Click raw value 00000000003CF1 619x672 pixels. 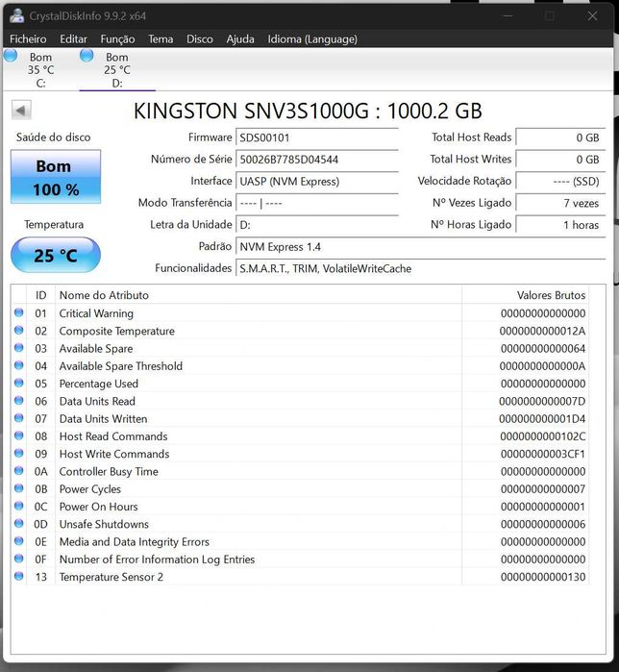(543, 454)
